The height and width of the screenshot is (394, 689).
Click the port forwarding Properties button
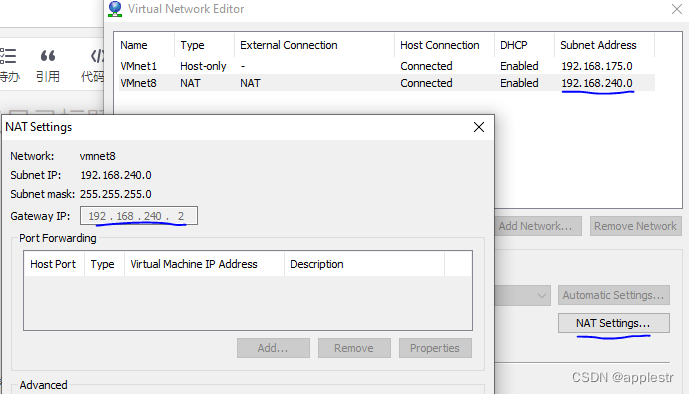435,348
